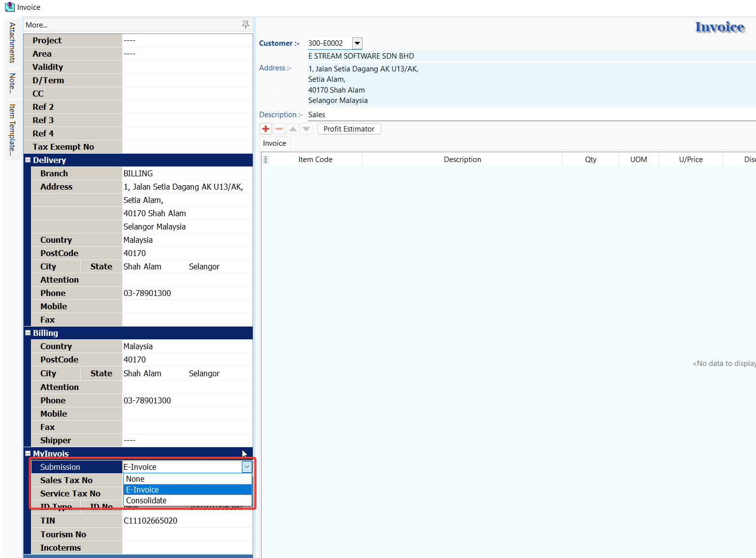Open the Customer code dropdown
Screen dimensions: 756x558
click(358, 43)
